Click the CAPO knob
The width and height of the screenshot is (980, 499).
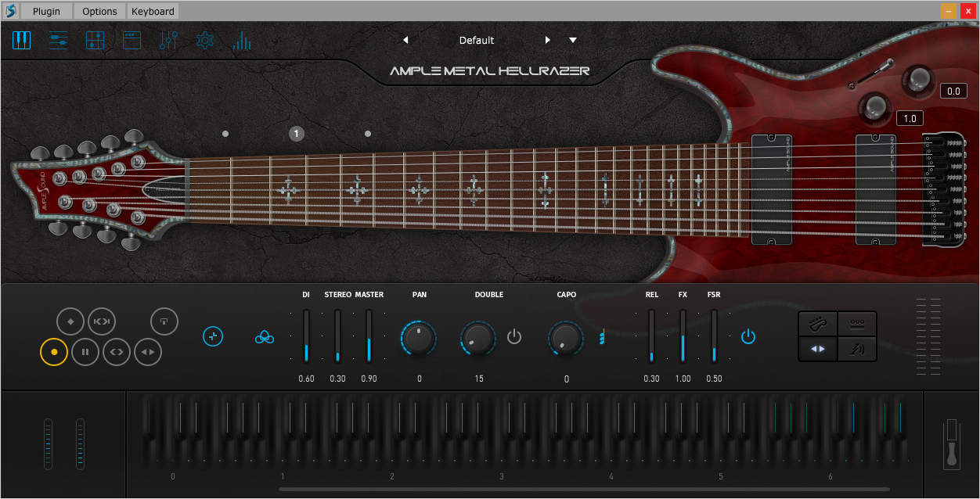click(566, 338)
